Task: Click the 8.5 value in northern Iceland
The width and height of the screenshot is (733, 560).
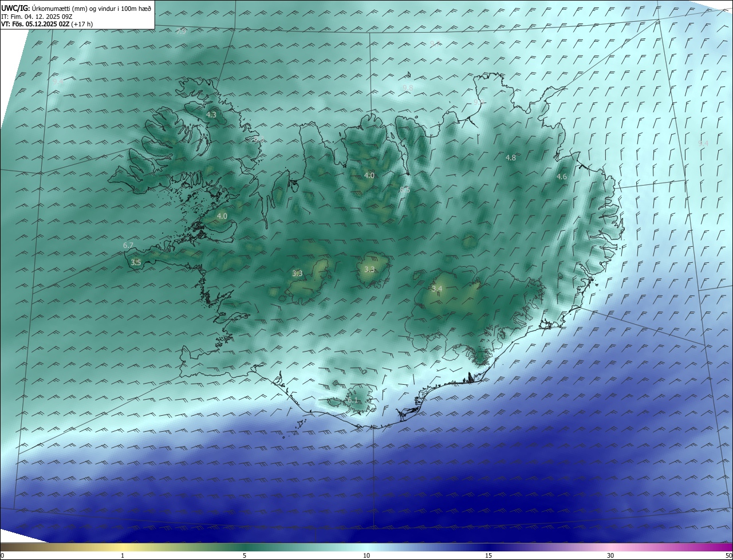Action: [405, 189]
